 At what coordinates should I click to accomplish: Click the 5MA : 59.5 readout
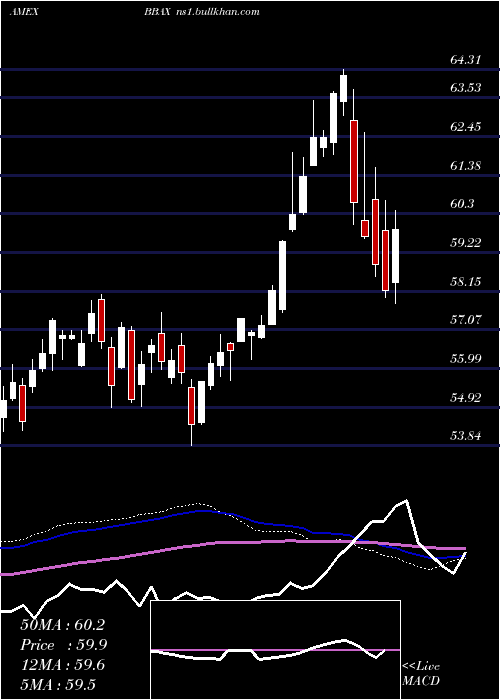tap(58, 685)
